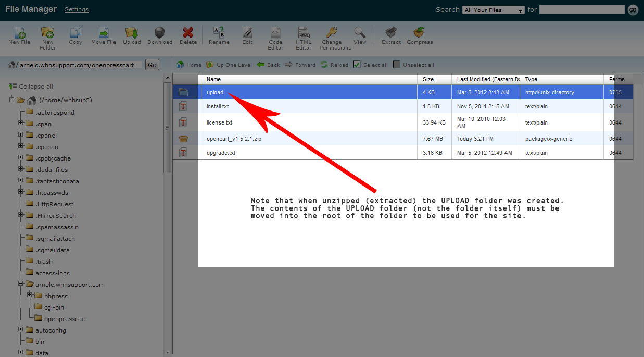Click the Change Permissions key icon

pyautogui.click(x=331, y=33)
